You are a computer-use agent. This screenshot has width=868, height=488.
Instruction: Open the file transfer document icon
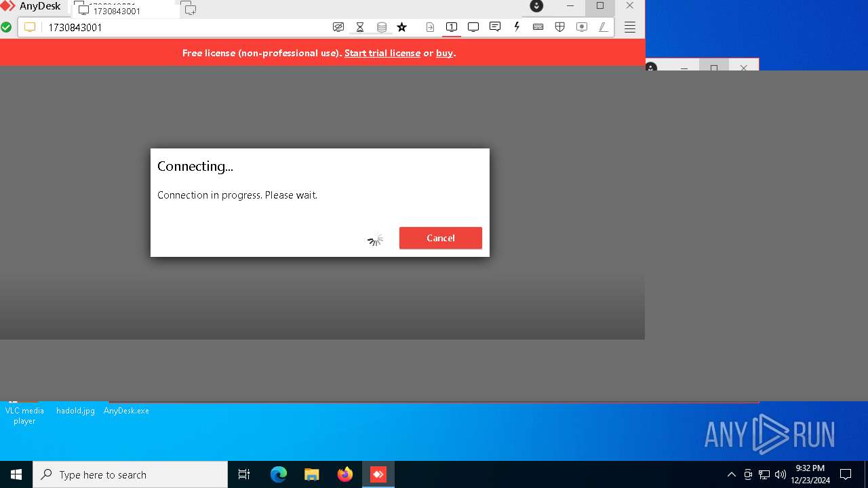pos(430,28)
